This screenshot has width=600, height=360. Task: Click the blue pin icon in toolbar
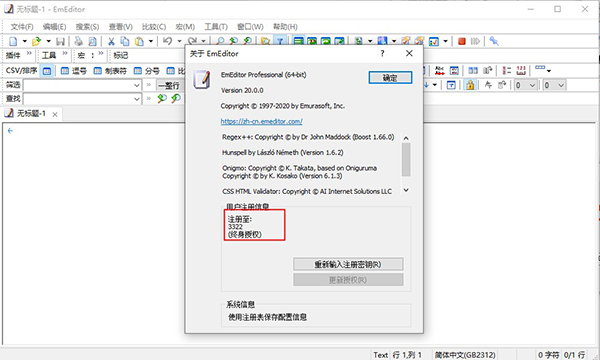pyautogui.click(x=494, y=41)
